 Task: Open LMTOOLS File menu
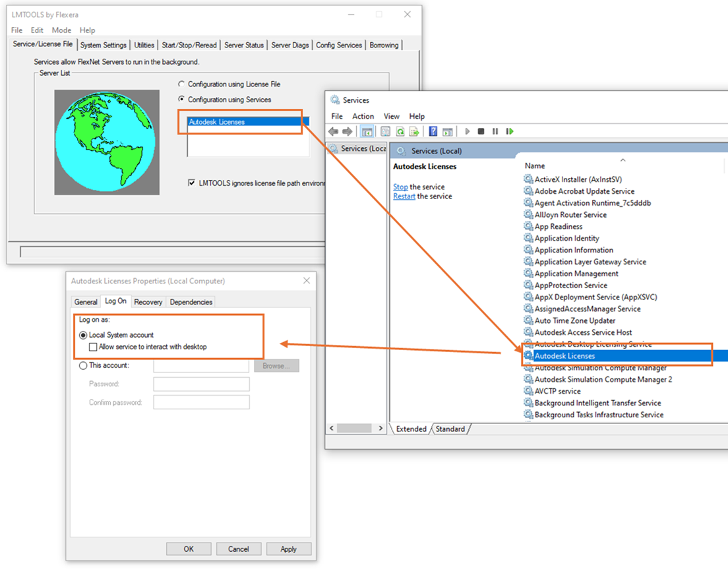click(16, 30)
